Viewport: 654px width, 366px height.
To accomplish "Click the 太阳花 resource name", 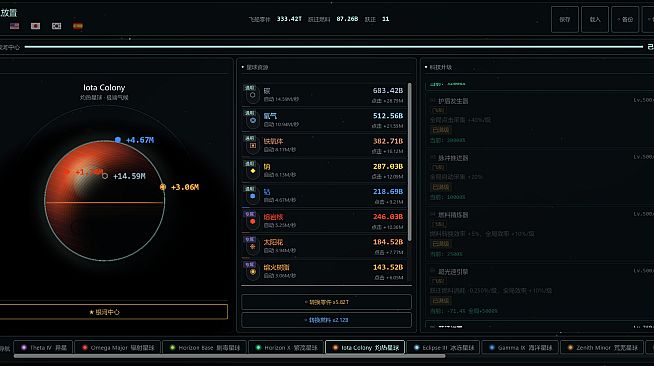I will 273,242.
